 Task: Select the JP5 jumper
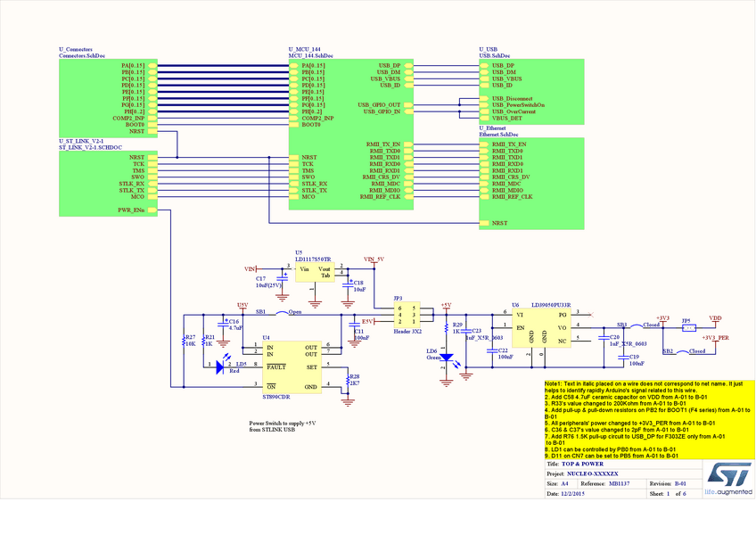coord(687,326)
